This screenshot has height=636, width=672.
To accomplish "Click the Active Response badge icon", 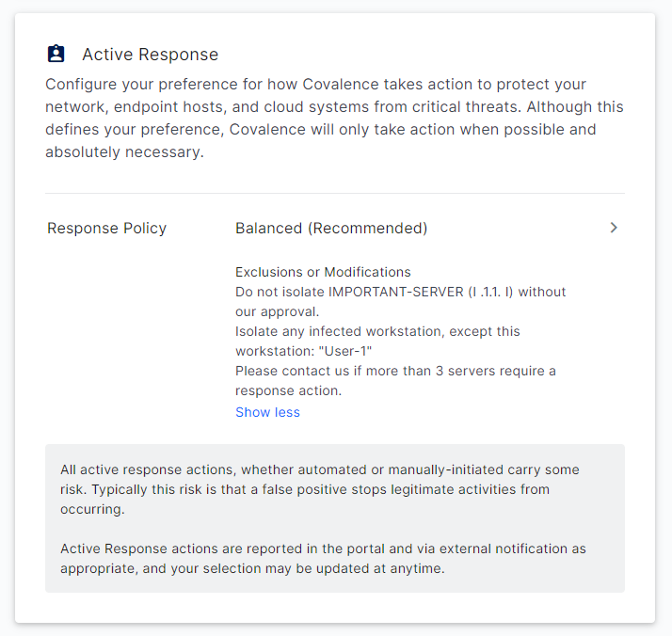I will 56,54.
